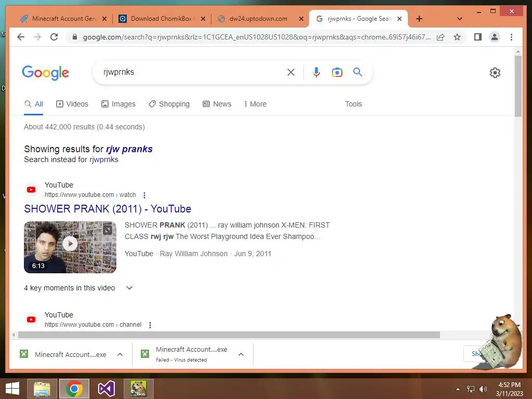Show hidden system tray icons
This screenshot has height=399, width=532.
(458, 389)
